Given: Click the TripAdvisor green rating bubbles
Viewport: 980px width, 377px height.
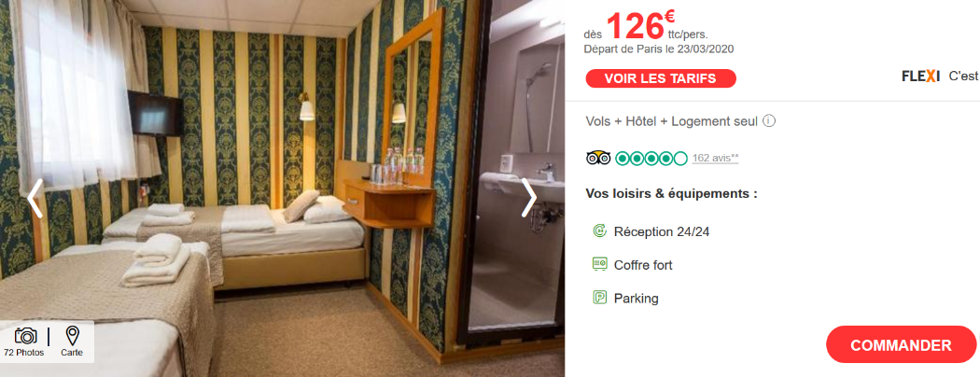Looking at the screenshot, I should tap(651, 159).
